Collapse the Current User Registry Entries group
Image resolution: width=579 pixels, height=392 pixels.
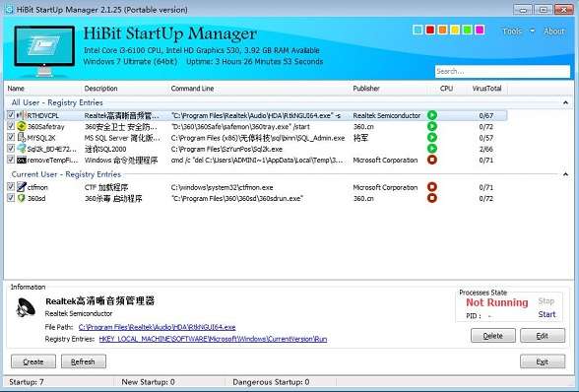565,174
